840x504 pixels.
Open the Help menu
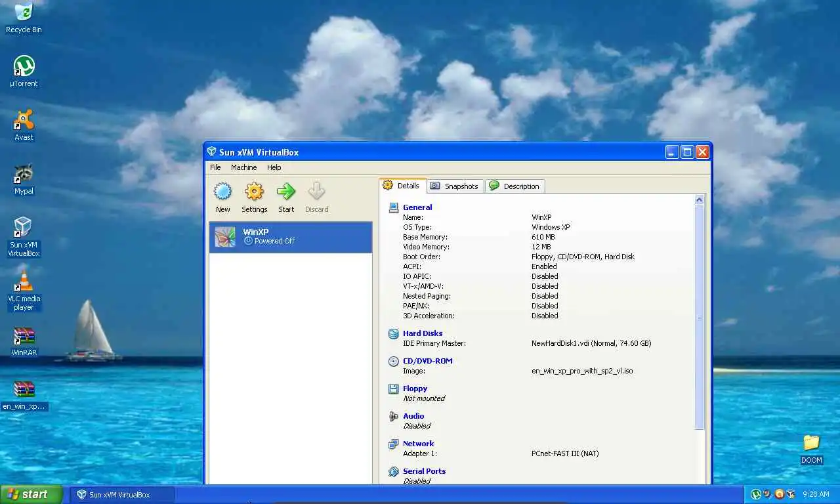(x=274, y=167)
